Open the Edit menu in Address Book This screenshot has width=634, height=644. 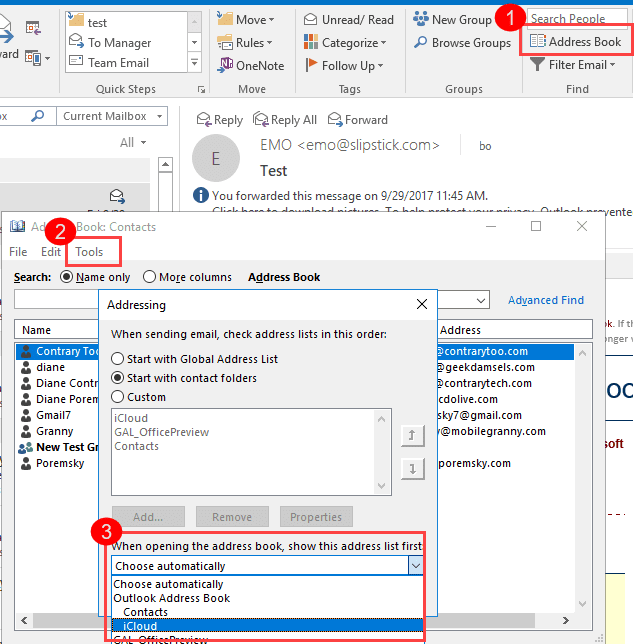coord(51,252)
